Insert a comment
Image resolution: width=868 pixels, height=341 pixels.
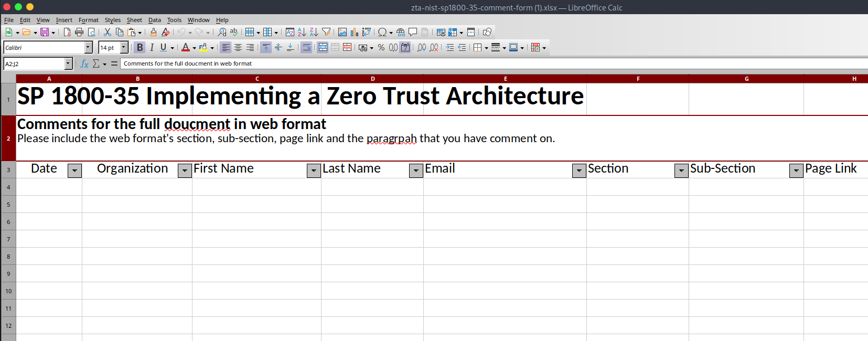[x=413, y=32]
